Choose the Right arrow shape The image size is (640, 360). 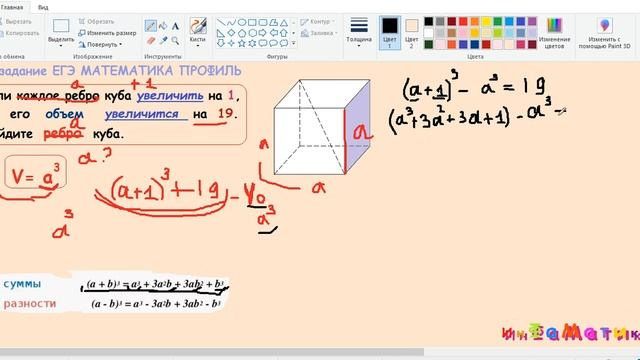[x=263, y=33]
